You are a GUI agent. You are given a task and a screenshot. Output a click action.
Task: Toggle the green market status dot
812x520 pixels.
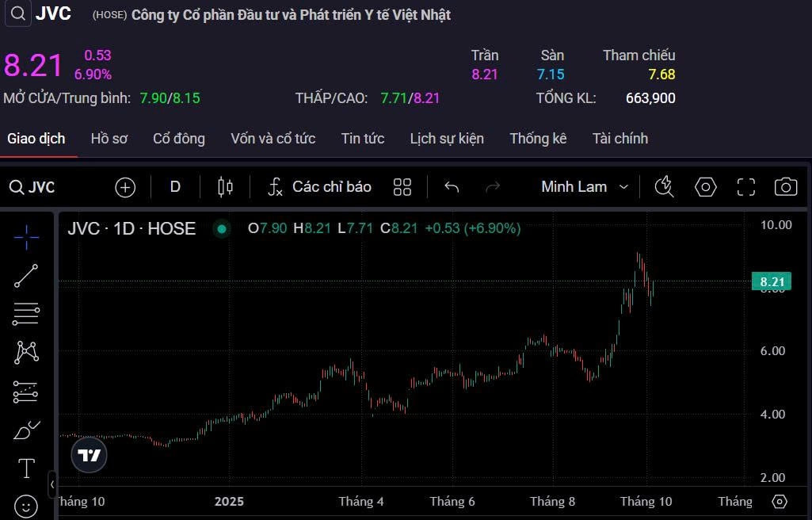pyautogui.click(x=222, y=229)
